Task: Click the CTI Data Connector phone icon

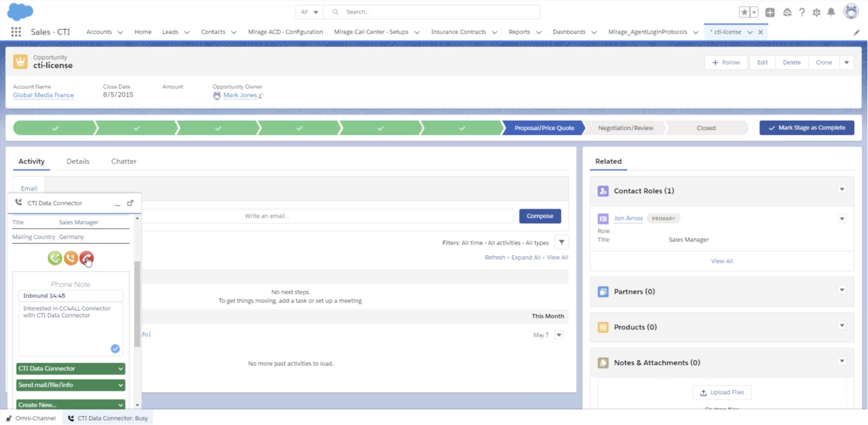Action: pos(19,203)
